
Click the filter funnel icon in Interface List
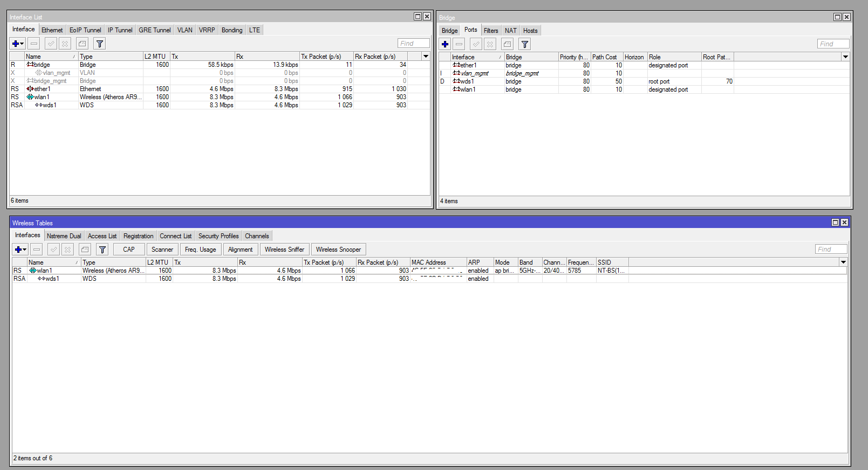(99, 44)
